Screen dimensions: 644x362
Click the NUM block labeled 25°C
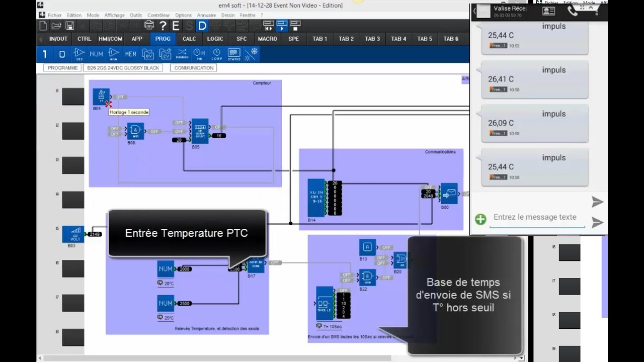[x=166, y=303]
